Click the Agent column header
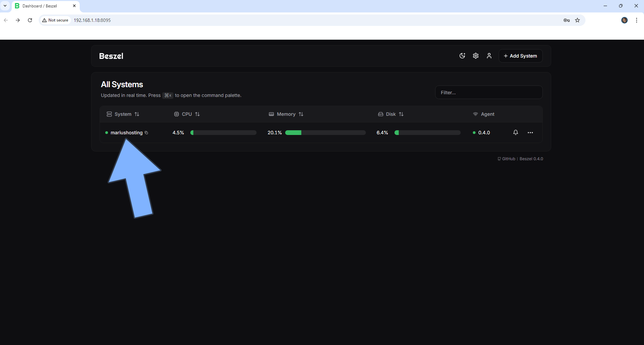 (x=484, y=114)
